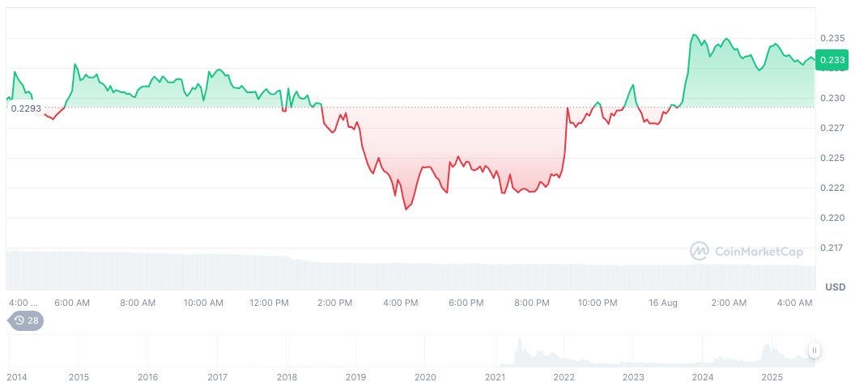Viewport: 868px width, 386px height.
Task: Click the USD currency label
Action: (835, 287)
